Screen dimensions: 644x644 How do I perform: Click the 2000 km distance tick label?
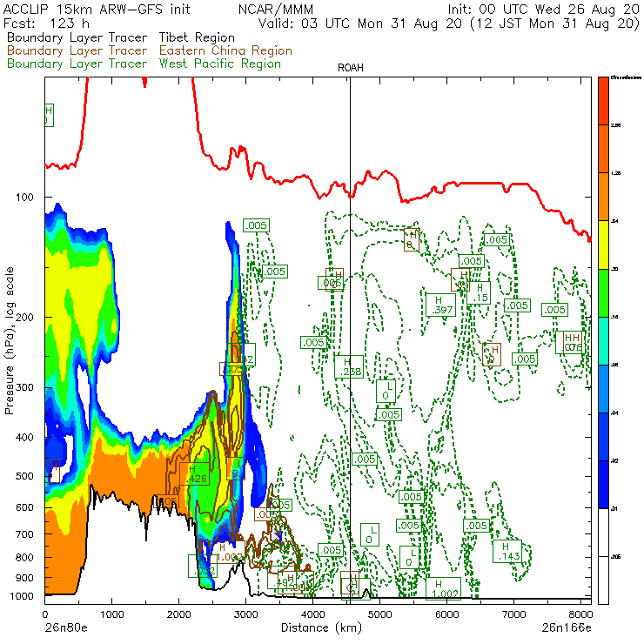point(178,614)
